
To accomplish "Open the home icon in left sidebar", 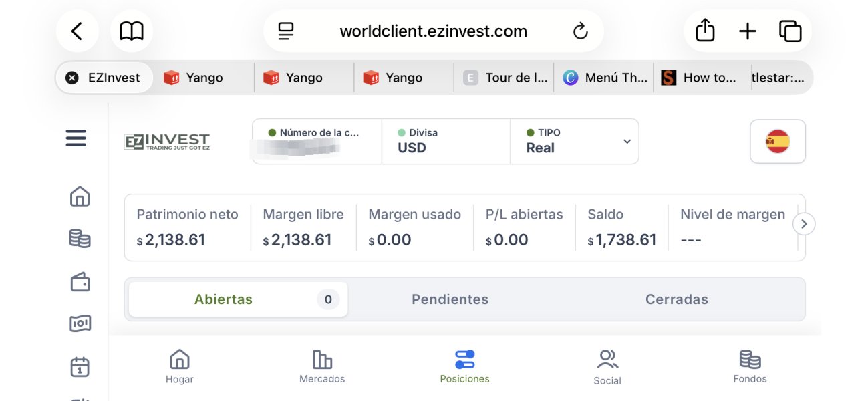I will point(80,196).
